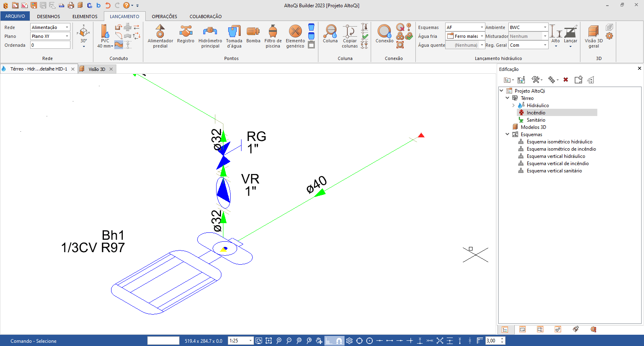Toggle the pan hand tool in status bar
Viewport: 644px width, 346px height.
pos(319,341)
